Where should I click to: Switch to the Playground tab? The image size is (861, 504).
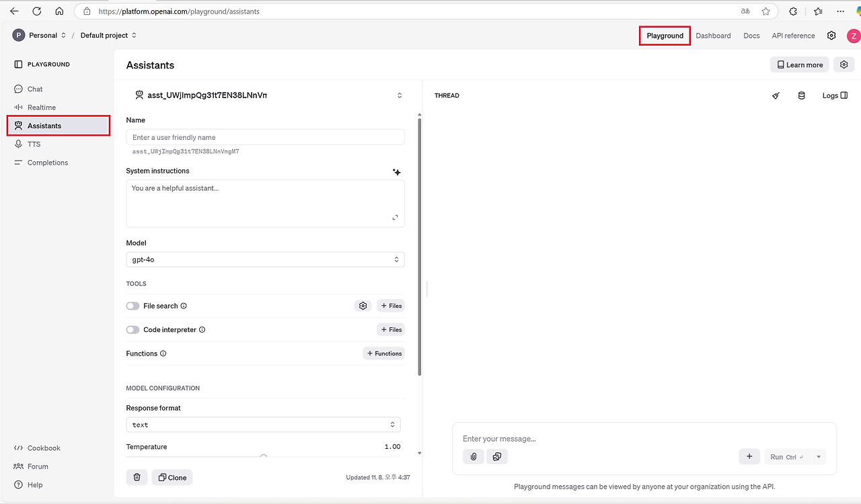665,36
